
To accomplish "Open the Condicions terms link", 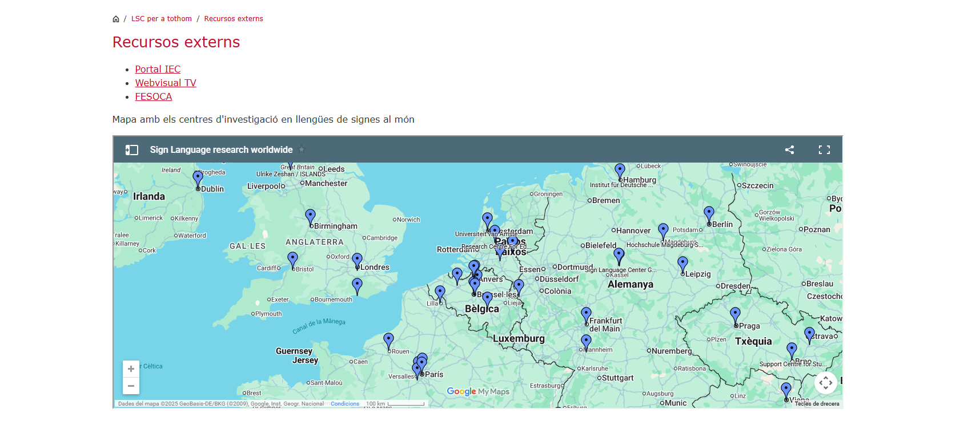I will (345, 404).
